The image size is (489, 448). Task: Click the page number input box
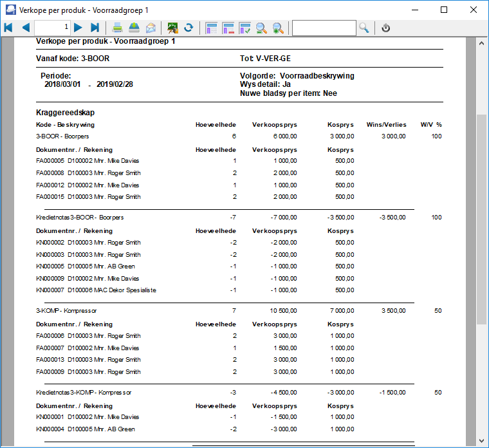click(52, 28)
